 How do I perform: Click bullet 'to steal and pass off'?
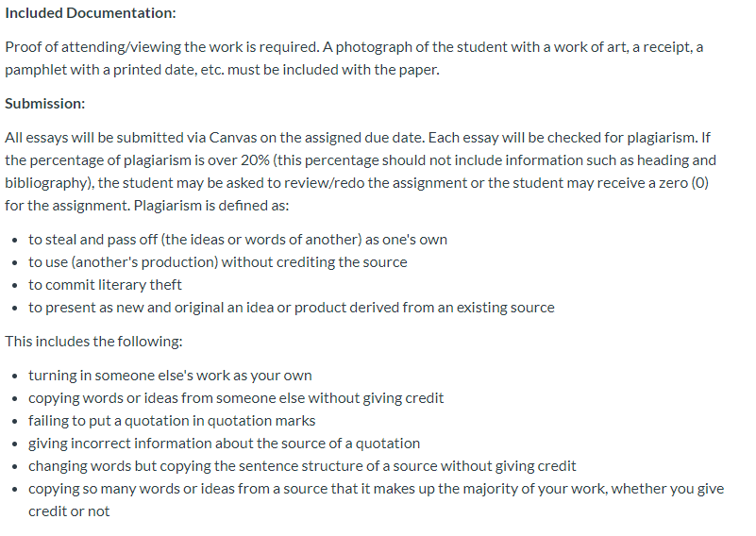238,240
